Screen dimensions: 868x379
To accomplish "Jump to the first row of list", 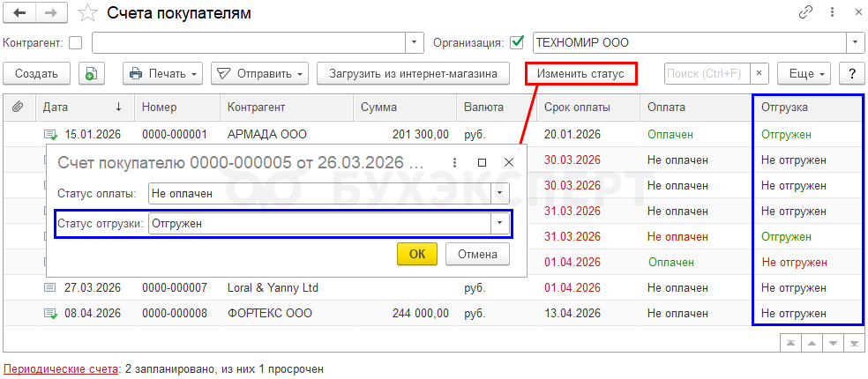I will click(x=790, y=343).
